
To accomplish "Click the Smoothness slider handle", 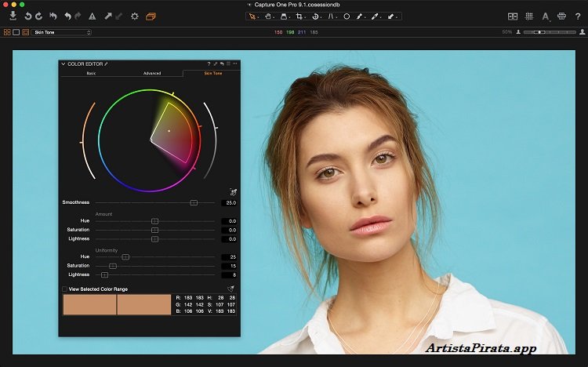I will click(x=193, y=202).
